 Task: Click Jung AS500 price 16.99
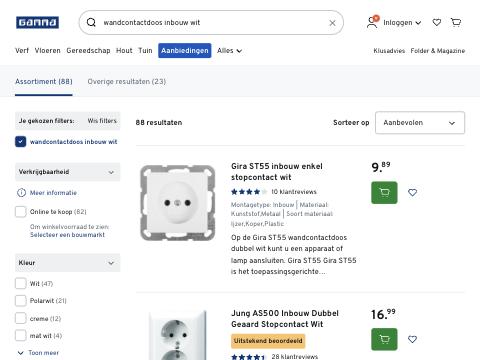tap(383, 314)
